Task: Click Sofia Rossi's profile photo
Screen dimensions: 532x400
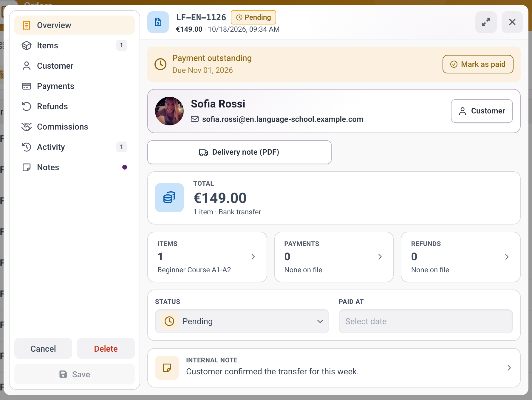Action: pyautogui.click(x=169, y=111)
